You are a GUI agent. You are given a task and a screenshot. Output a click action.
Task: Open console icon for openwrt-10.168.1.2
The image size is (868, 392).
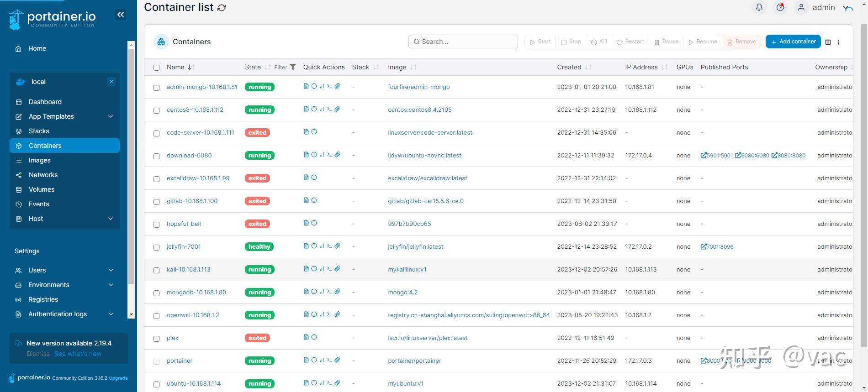pyautogui.click(x=329, y=314)
